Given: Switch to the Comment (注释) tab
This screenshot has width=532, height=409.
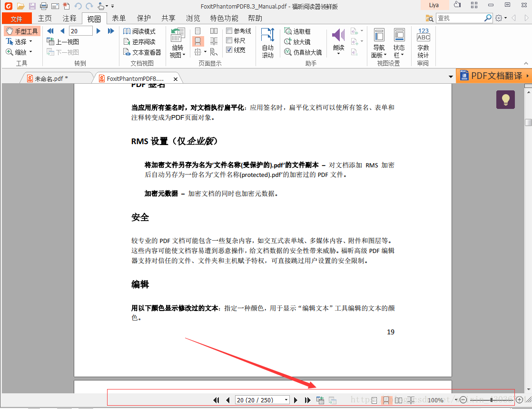Looking at the screenshot, I should pyautogui.click(x=69, y=18).
